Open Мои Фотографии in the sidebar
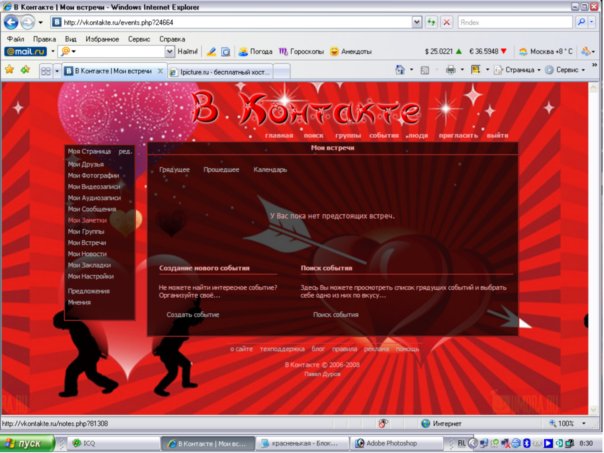 [x=93, y=175]
